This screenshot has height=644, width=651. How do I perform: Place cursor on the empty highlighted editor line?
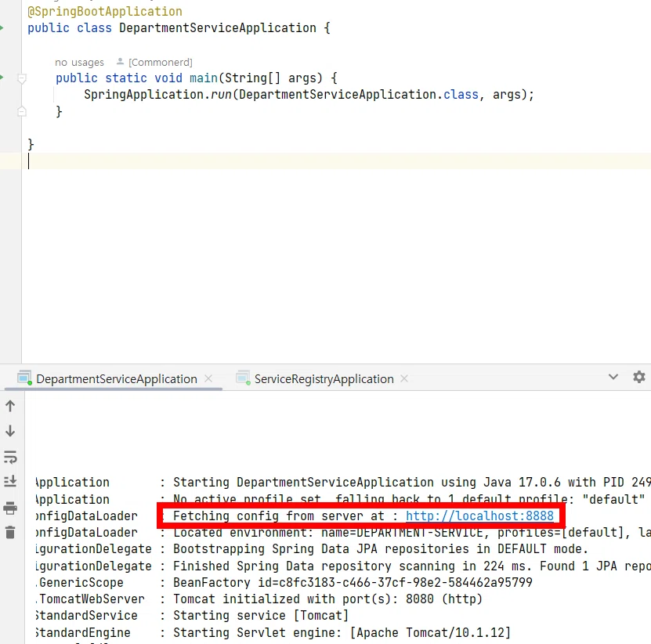[x=336, y=161]
